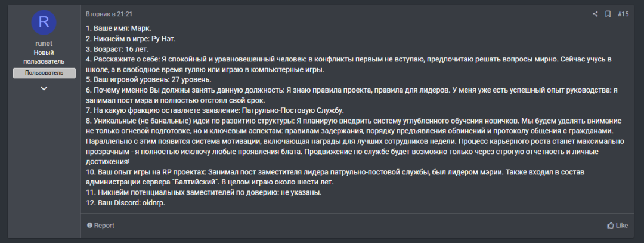Open runet's round avatar with letter R
This screenshot has height=243, width=644.
click(x=44, y=22)
